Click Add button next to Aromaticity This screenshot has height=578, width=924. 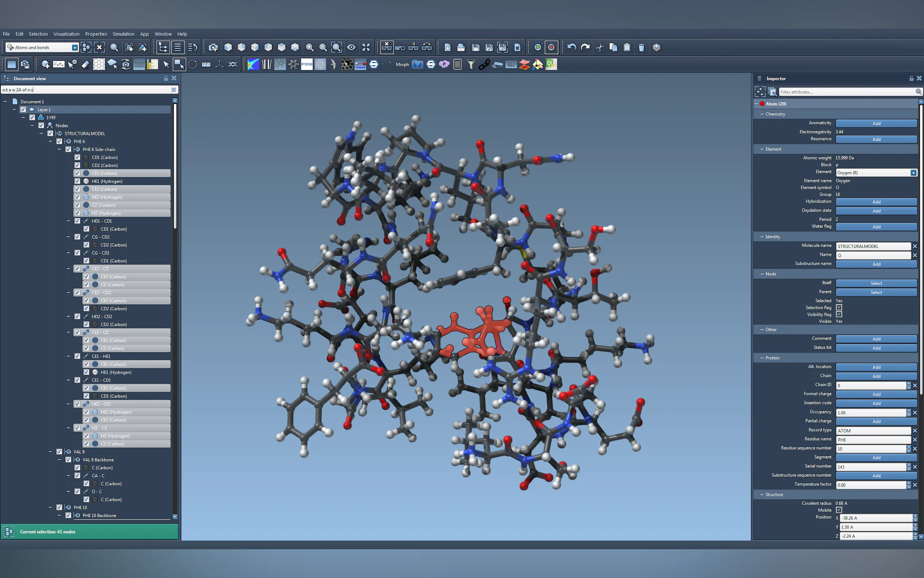coord(876,123)
